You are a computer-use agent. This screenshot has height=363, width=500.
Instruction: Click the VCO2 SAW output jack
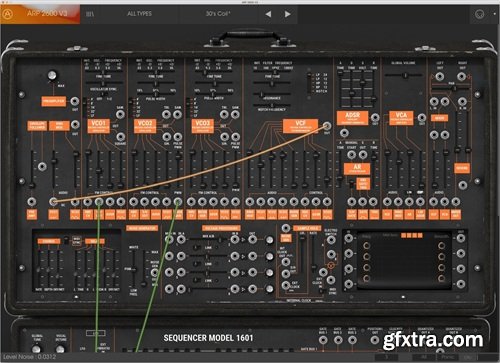pos(178,115)
